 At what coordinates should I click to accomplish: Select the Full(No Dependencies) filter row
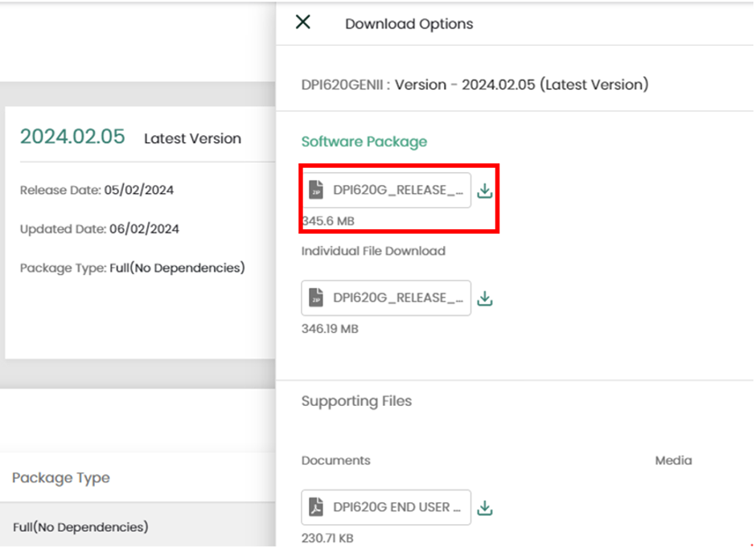click(138, 526)
